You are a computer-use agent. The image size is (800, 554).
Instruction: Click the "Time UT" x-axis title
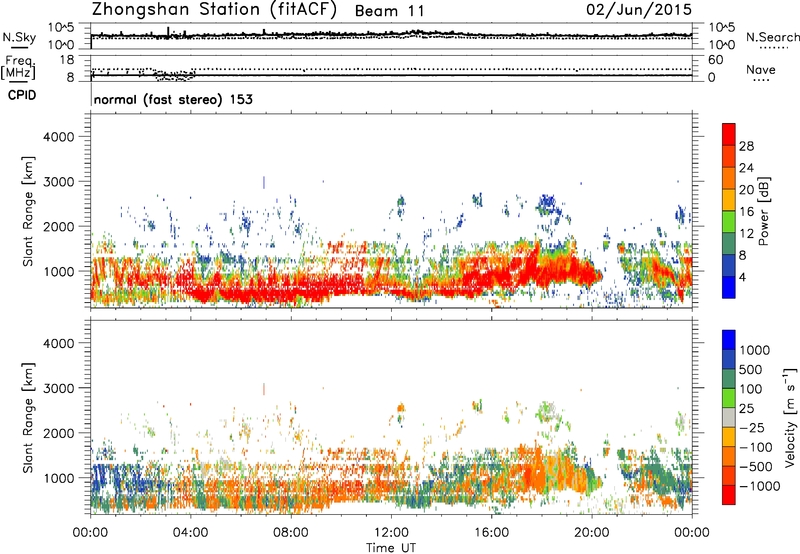[391, 548]
